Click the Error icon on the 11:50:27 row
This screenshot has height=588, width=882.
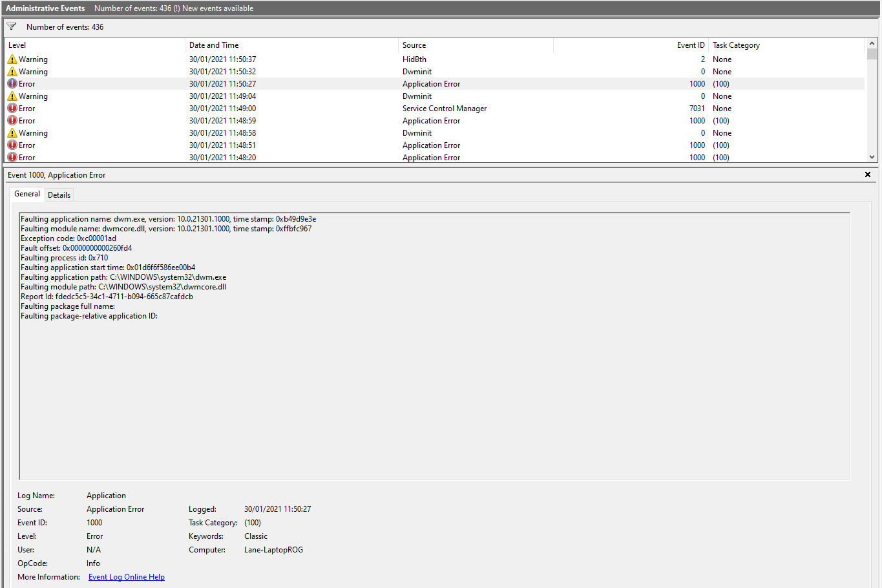pos(12,83)
